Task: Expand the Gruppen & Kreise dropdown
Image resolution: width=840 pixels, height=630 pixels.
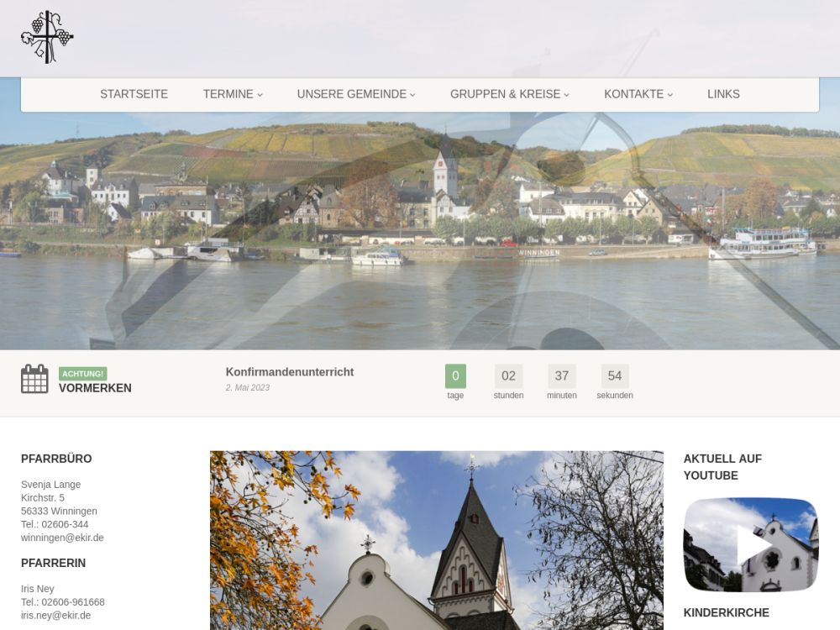Action: pos(510,94)
